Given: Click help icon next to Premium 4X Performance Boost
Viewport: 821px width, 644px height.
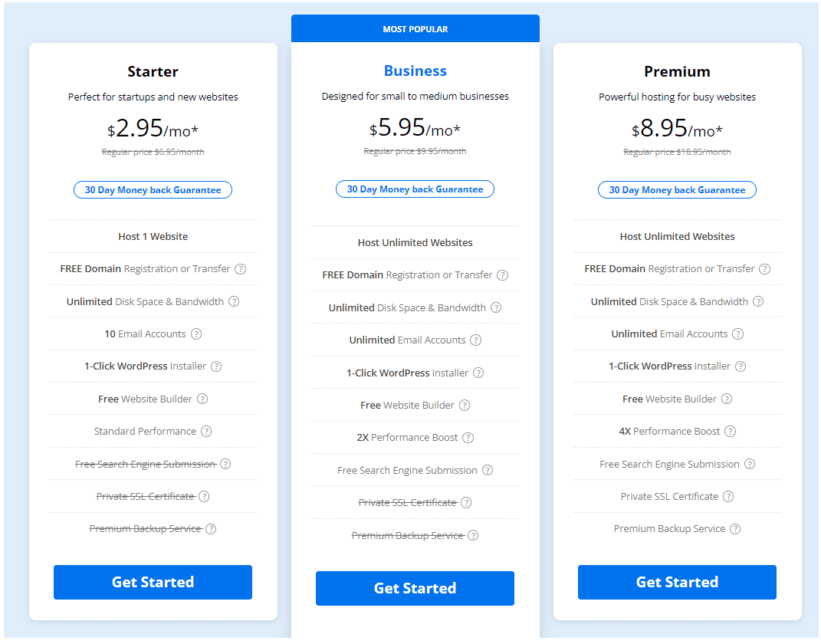Looking at the screenshot, I should tap(731, 432).
